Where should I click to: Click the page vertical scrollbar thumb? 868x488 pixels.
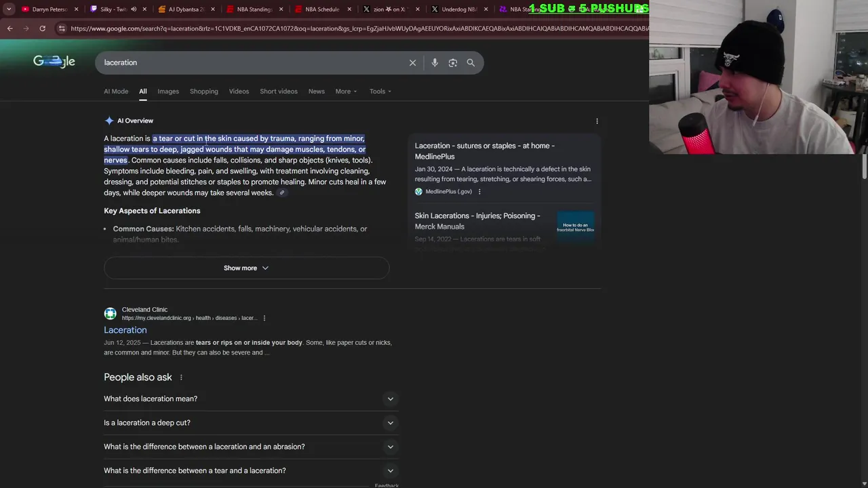(865, 167)
